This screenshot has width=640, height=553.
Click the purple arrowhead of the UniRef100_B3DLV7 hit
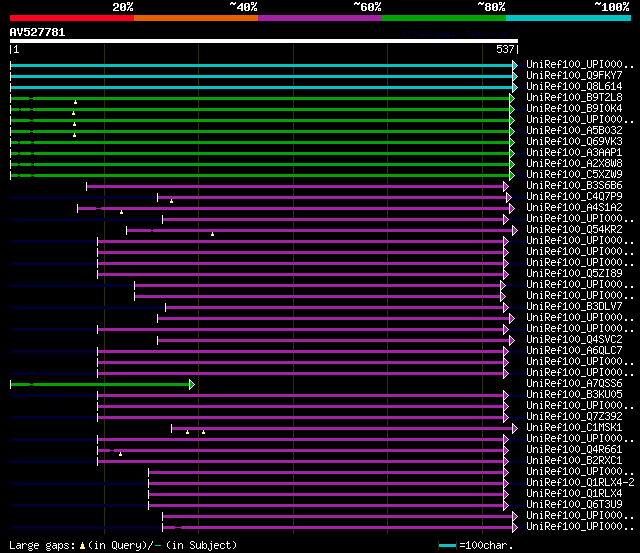click(x=506, y=308)
